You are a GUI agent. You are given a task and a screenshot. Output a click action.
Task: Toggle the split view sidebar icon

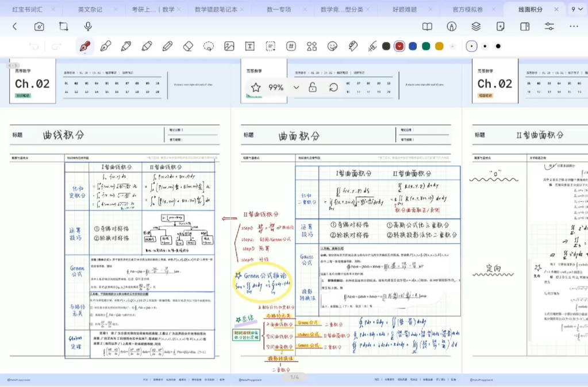(525, 26)
